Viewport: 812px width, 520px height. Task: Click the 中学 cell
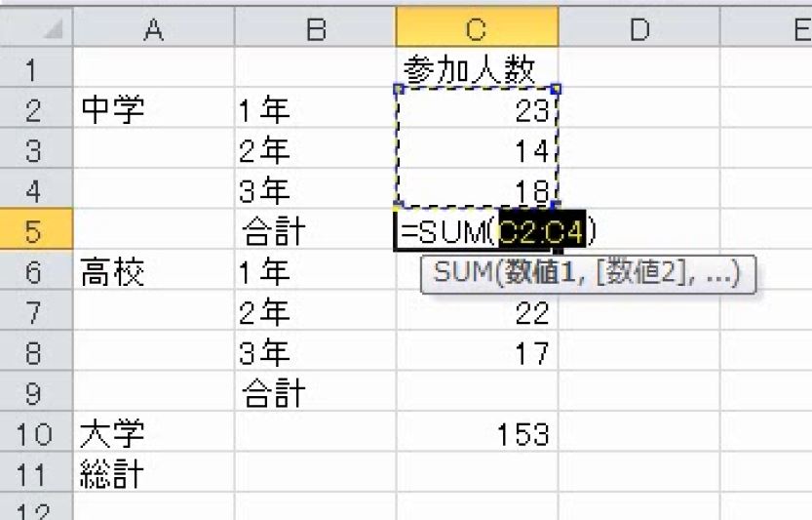point(154,108)
